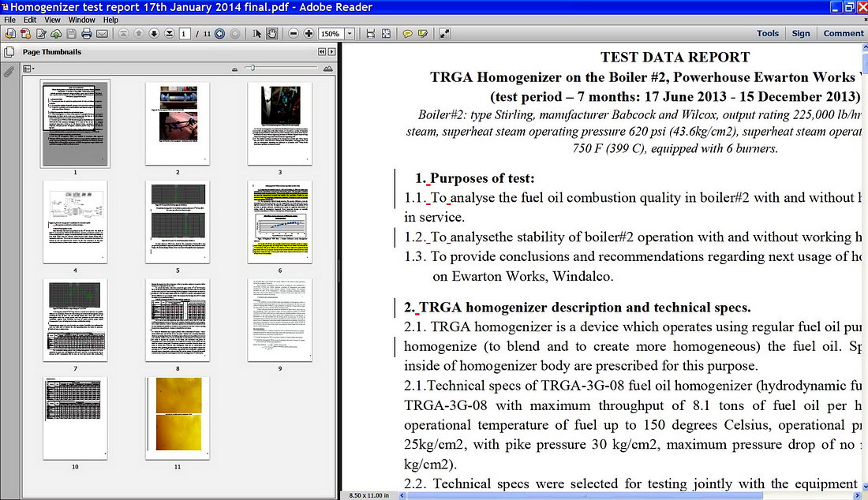Screen dimensions: 868x500
Task: Open the Window menu
Action: [x=82, y=20]
